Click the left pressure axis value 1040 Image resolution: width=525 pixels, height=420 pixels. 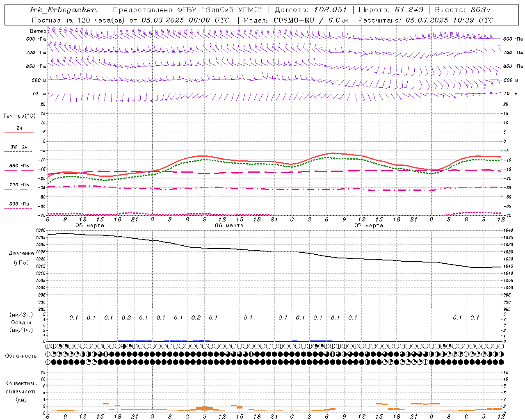pos(41,231)
